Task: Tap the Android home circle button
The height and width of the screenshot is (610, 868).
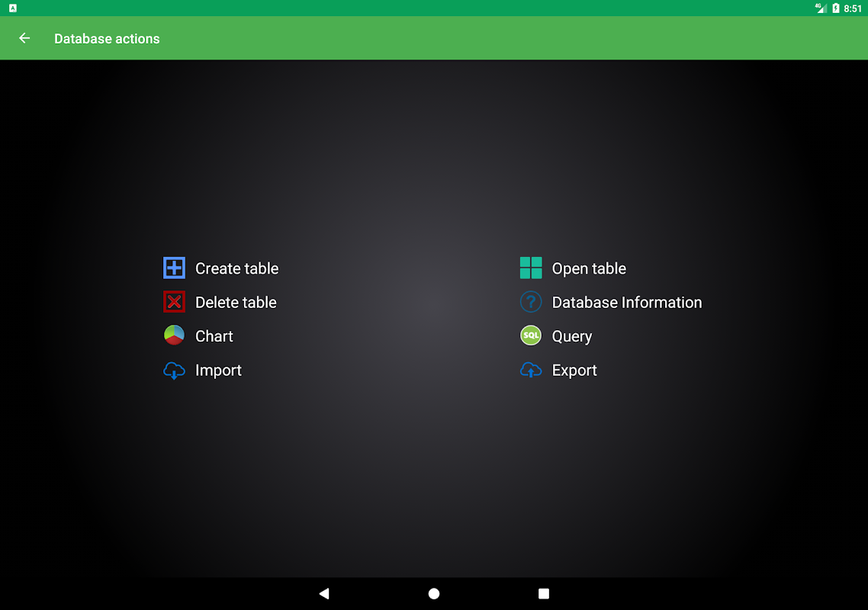Action: click(434, 593)
